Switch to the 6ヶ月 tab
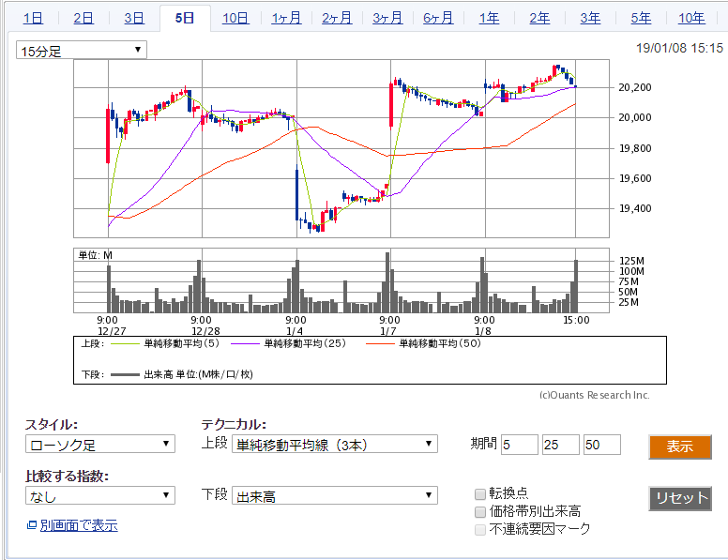728x560 pixels. [x=438, y=18]
